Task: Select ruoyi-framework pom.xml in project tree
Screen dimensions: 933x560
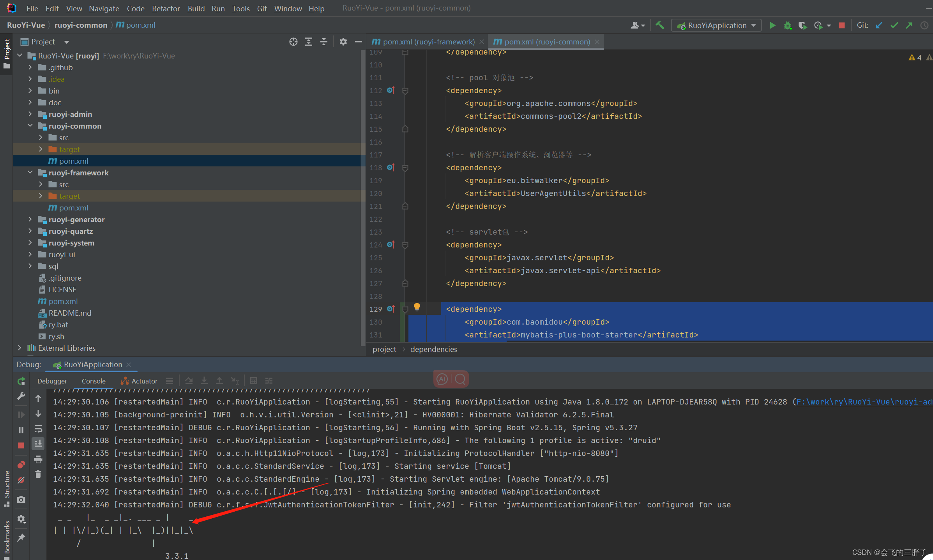Action: (x=74, y=208)
